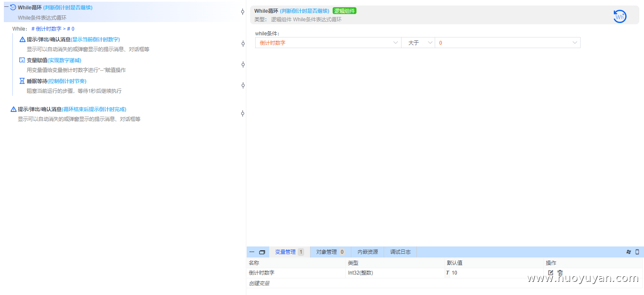Screen dimensions: 644x295
Task: Click 类型: 逻辑组件 While条件表达式循环 header text
Action: (298, 19)
